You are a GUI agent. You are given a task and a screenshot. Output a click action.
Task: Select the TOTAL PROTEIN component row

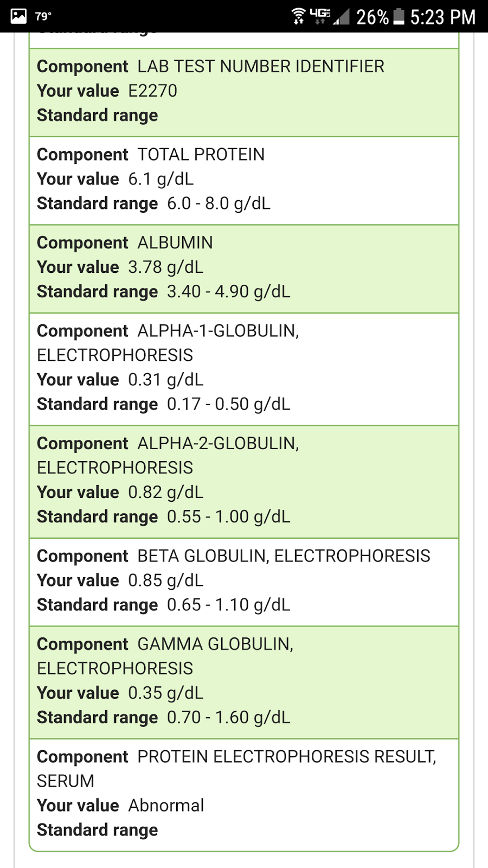tap(244, 181)
